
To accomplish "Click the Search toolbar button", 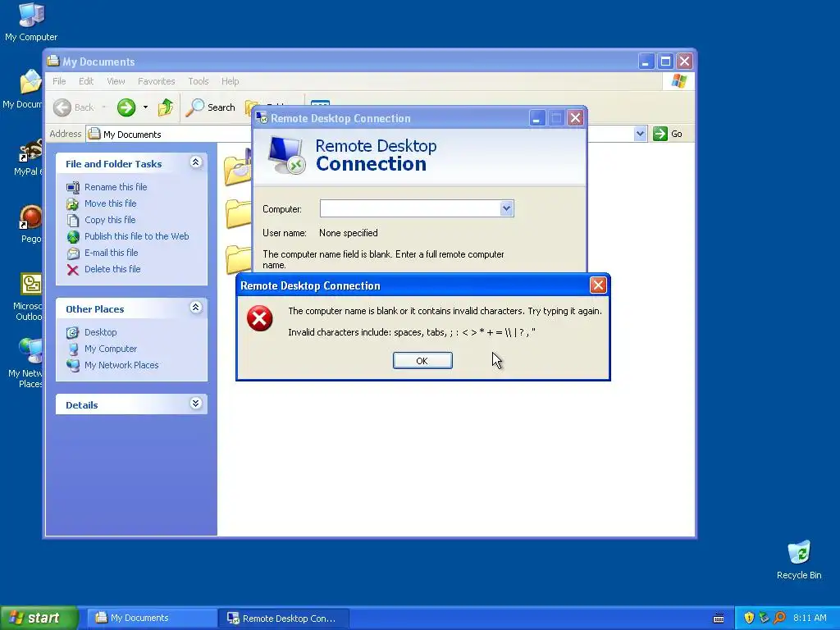I will click(211, 107).
